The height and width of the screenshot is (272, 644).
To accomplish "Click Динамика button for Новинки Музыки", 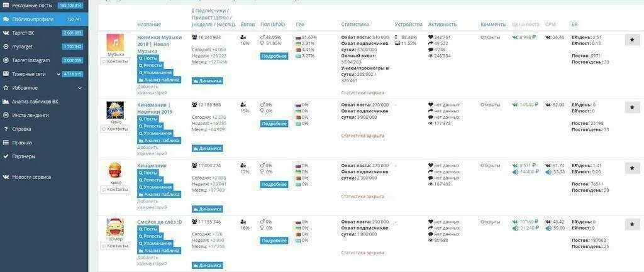I will click(208, 81).
